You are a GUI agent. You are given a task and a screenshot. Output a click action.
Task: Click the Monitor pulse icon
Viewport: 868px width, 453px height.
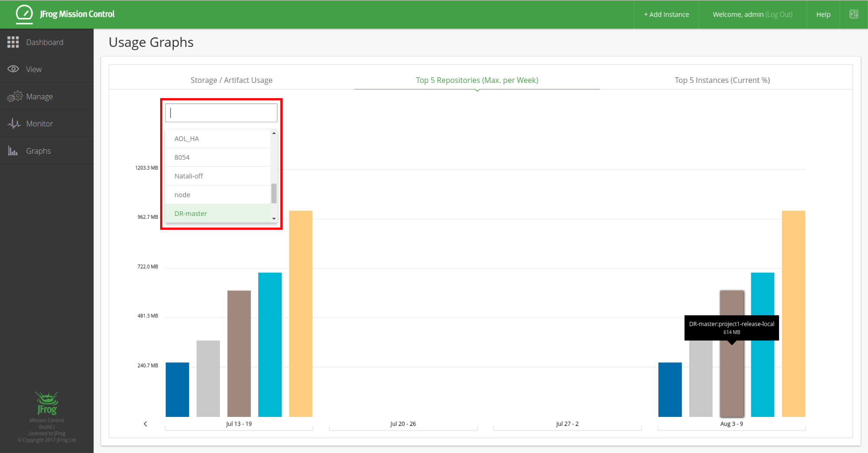point(14,124)
